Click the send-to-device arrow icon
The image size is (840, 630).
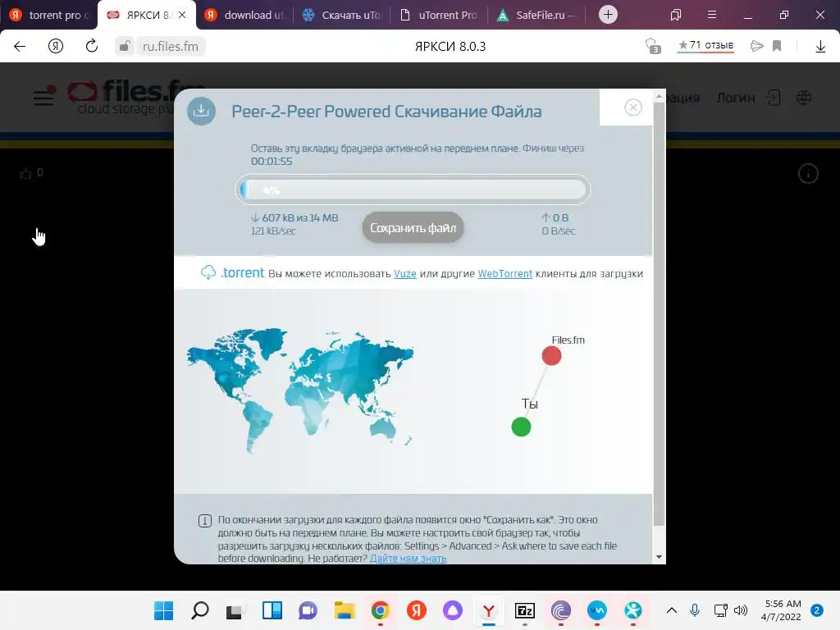click(756, 46)
